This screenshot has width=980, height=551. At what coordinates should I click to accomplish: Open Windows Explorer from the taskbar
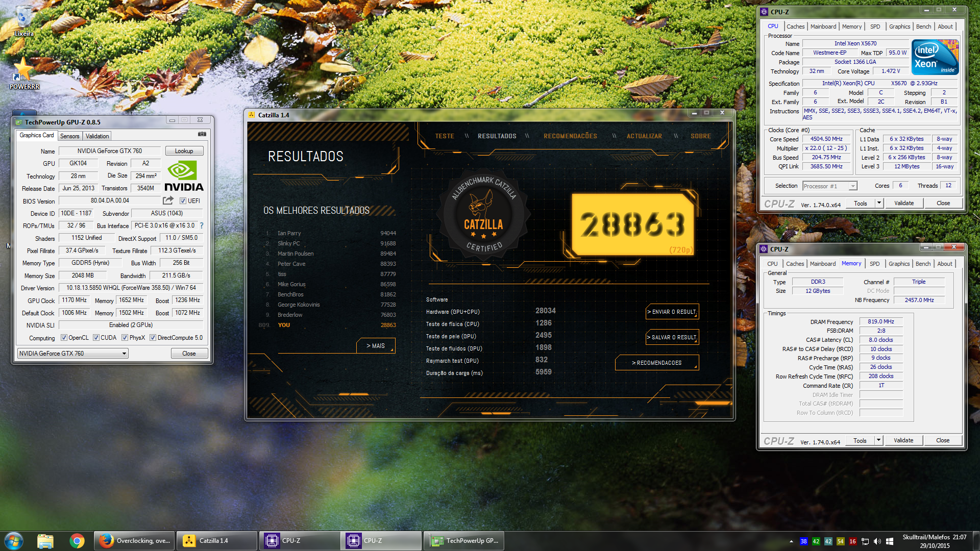(x=45, y=541)
